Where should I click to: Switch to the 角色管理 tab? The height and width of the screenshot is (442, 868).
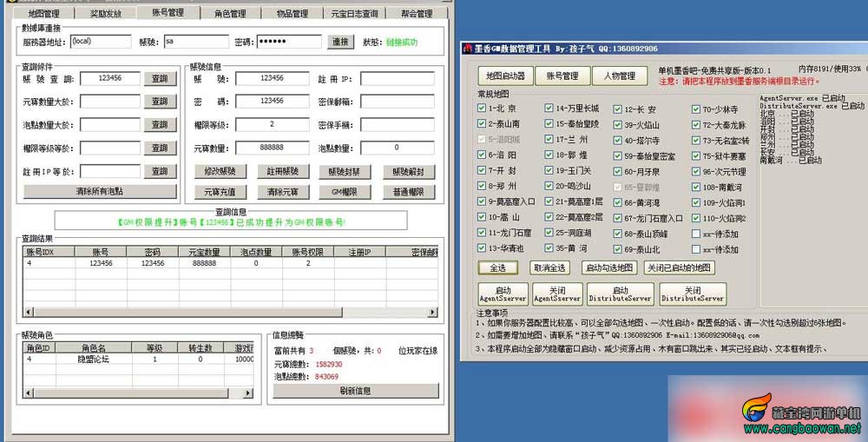click(x=230, y=13)
